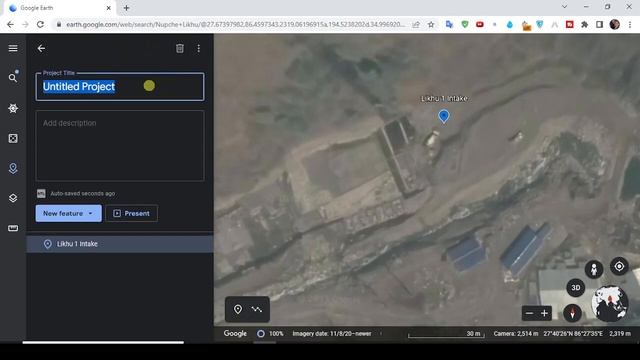Open the New feature dropdown
The image size is (640, 360).
(69, 213)
